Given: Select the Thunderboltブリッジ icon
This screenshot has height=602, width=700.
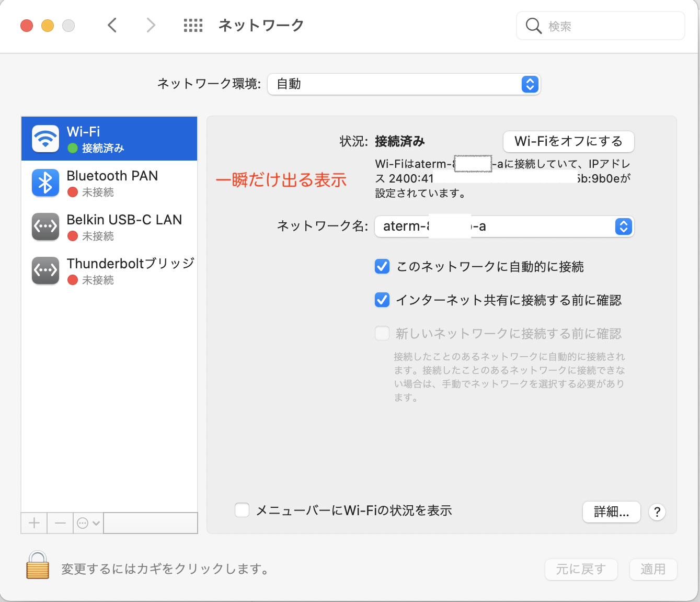Looking at the screenshot, I should (x=45, y=270).
